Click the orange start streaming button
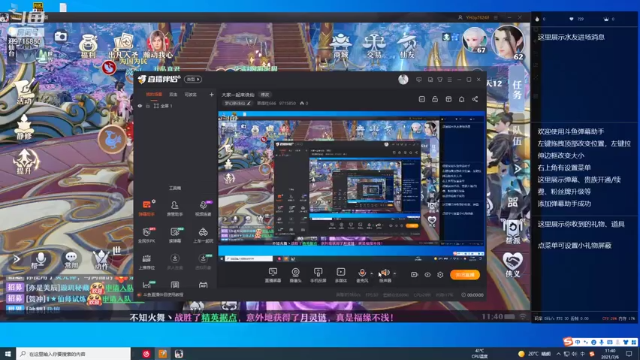Viewport: 640px width, 360px height. click(465, 275)
